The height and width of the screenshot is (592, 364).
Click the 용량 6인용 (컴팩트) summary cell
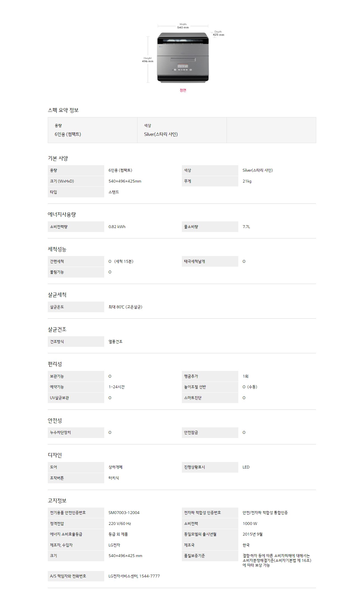[x=92, y=130]
